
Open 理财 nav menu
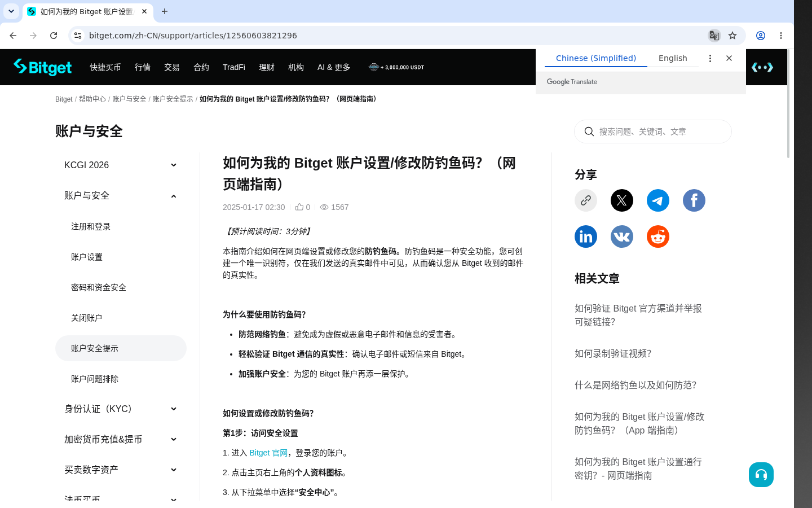(x=267, y=67)
